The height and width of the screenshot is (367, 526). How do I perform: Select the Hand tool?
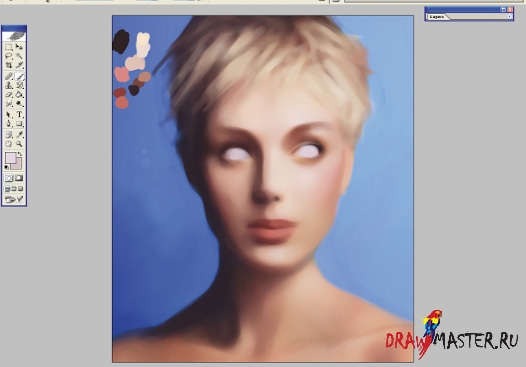point(9,144)
